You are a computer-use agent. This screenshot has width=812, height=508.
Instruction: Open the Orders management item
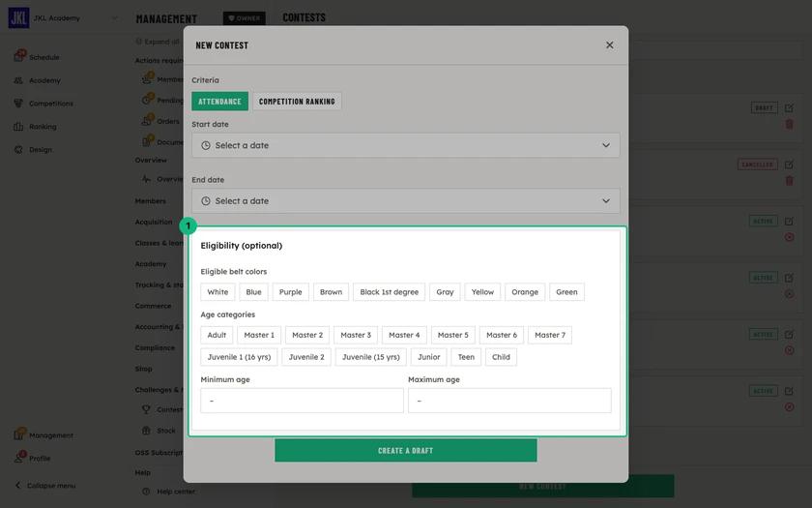[x=168, y=121]
